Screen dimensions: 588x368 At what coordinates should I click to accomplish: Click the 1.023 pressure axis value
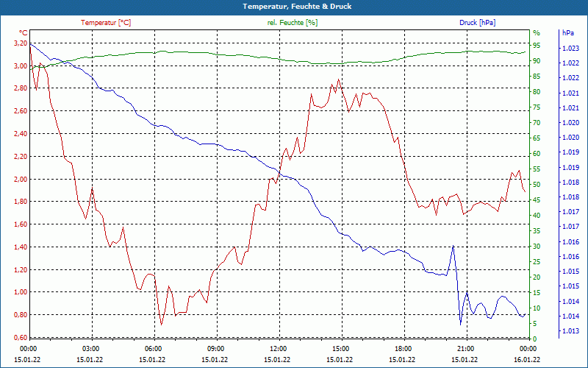(570, 48)
